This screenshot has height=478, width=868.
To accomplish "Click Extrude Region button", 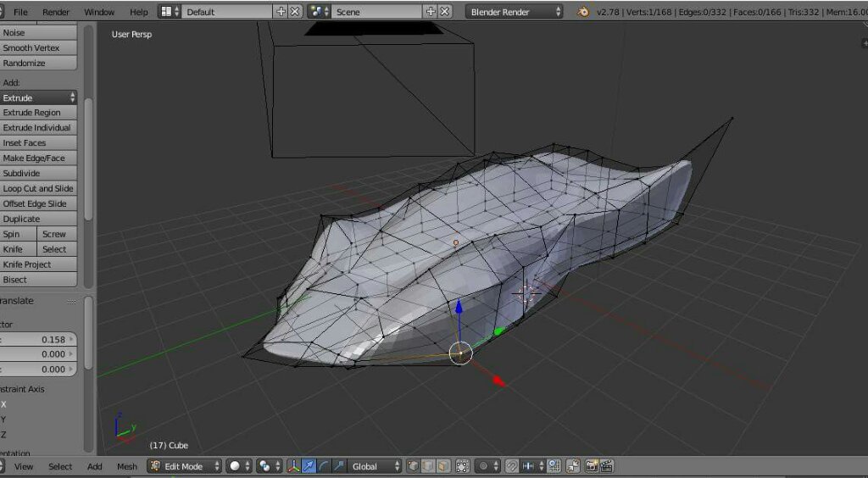I will (x=38, y=113).
